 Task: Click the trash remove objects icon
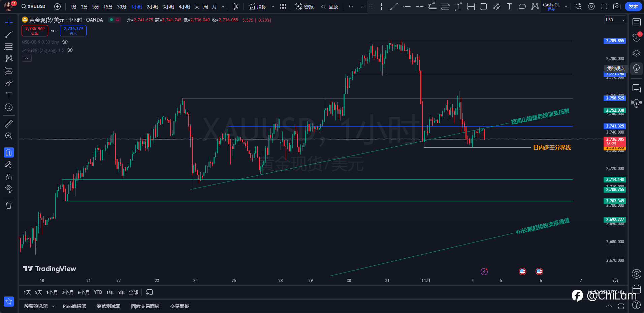pyautogui.click(x=9, y=205)
